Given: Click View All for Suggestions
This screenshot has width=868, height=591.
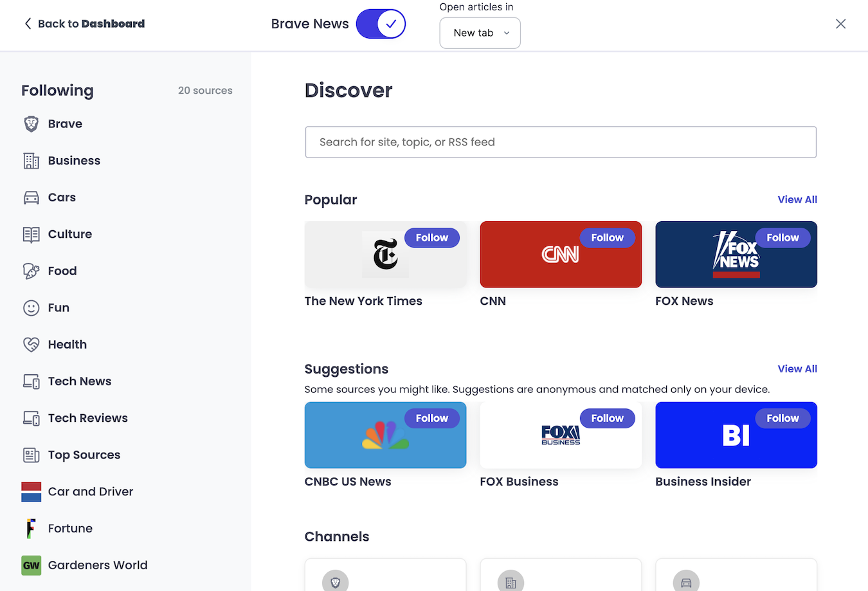Looking at the screenshot, I should [x=797, y=369].
